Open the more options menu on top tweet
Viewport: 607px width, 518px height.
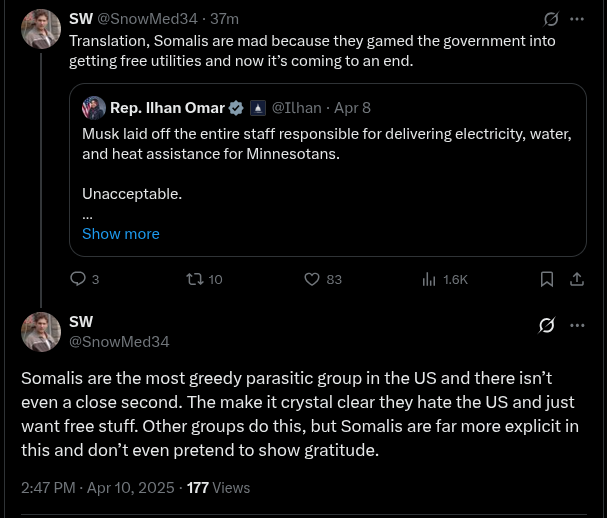[577, 19]
